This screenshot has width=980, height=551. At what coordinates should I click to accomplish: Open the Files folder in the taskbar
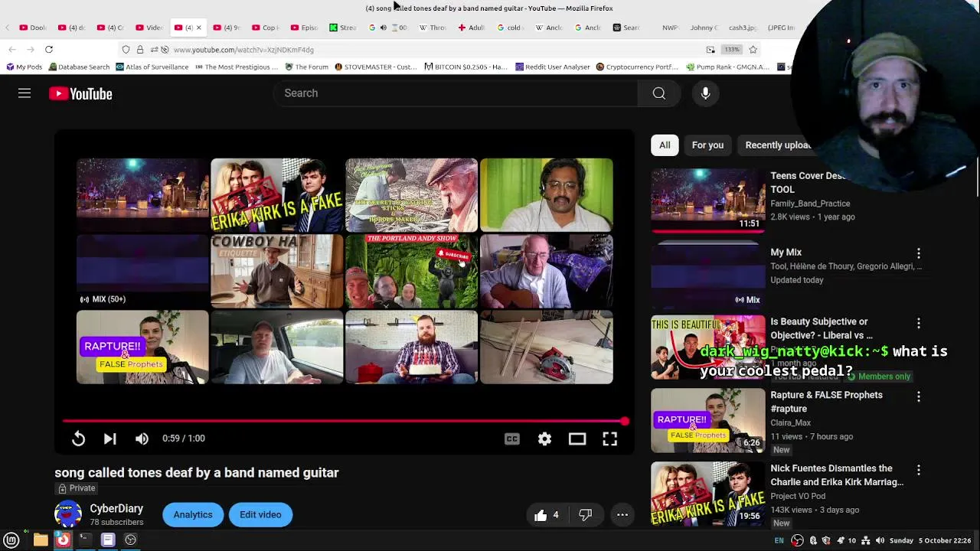coord(41,540)
